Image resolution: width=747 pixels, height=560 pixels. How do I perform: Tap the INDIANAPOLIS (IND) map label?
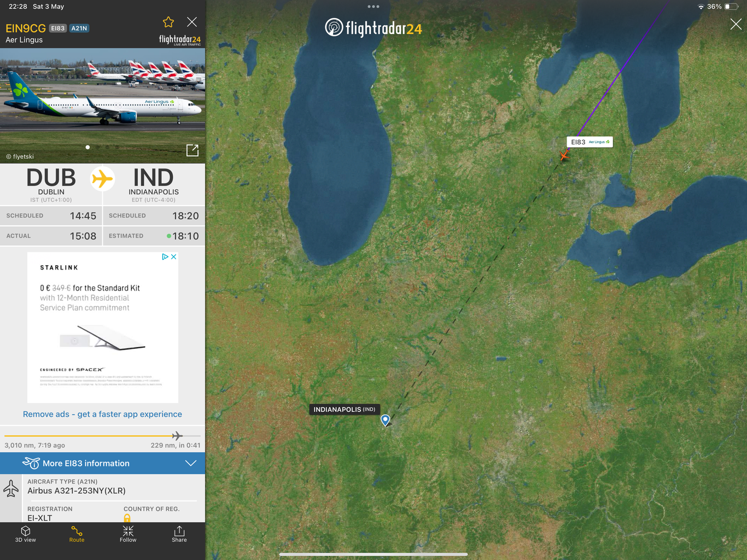point(345,410)
